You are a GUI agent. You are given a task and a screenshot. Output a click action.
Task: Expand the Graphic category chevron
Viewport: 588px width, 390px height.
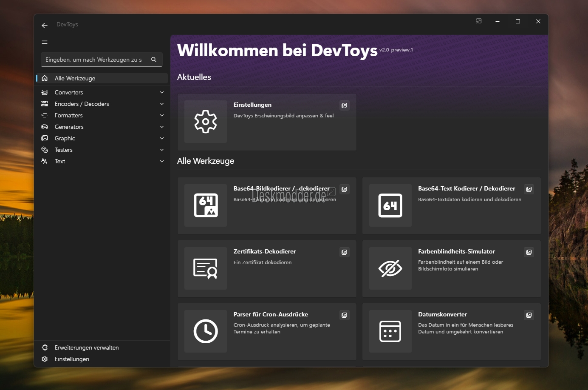[162, 138]
